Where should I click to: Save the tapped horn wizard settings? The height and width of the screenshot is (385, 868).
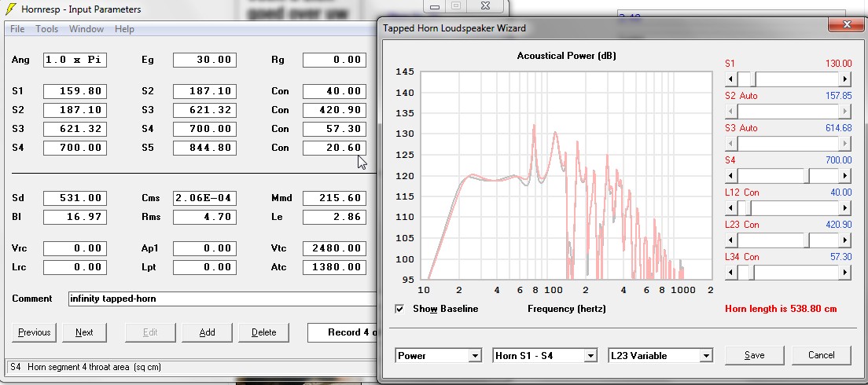755,355
